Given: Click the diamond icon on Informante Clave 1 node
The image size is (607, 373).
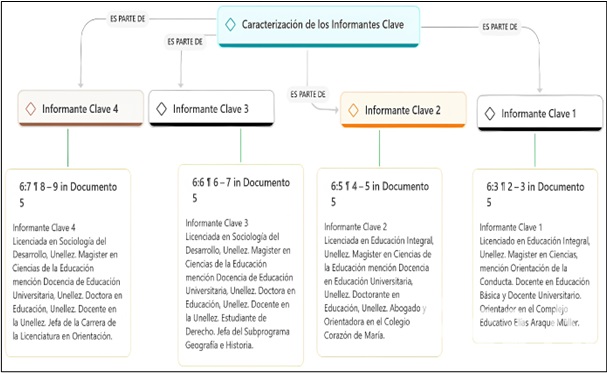Looking at the screenshot, I should click(490, 114).
